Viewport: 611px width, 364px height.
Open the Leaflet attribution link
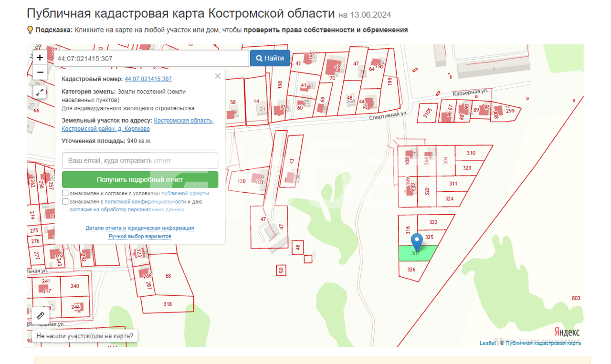pyautogui.click(x=487, y=343)
